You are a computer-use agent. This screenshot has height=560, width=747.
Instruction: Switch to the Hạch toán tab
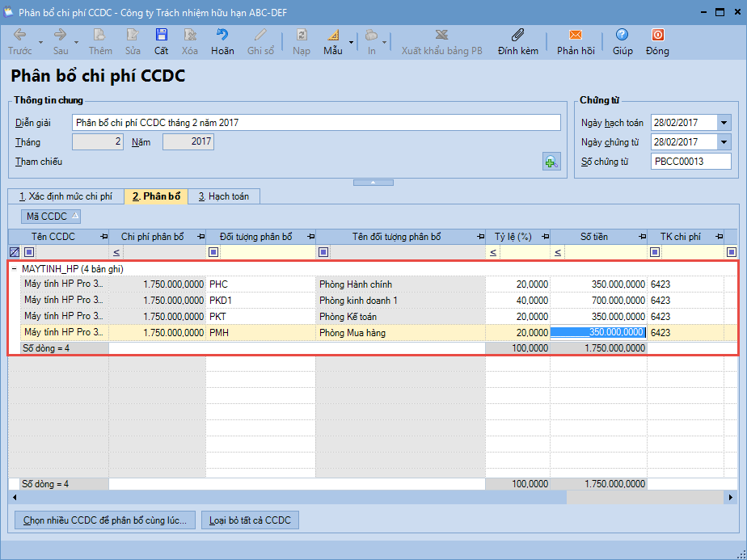pyautogui.click(x=224, y=196)
